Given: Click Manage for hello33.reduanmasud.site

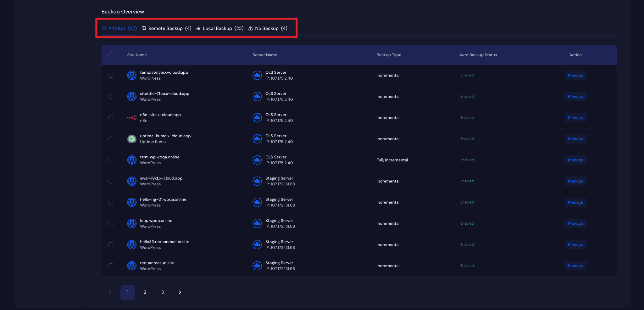Looking at the screenshot, I should [x=575, y=245].
